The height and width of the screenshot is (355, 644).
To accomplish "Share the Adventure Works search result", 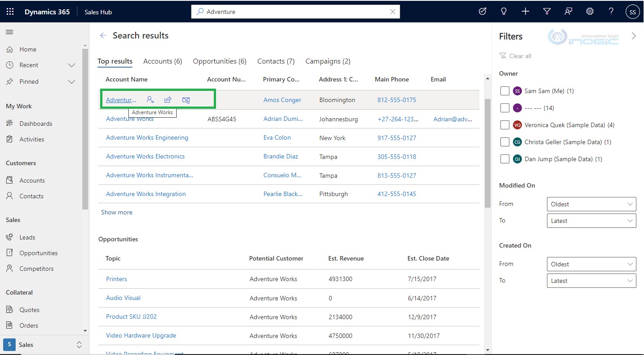I will [168, 100].
